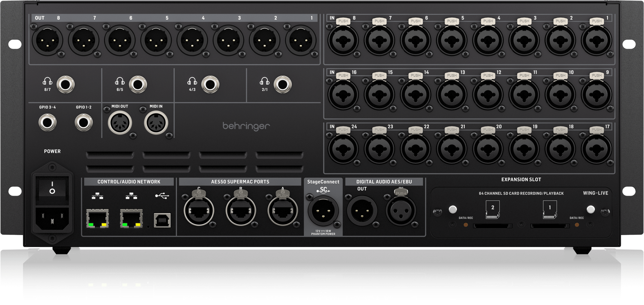Image resolution: width=644 pixels, height=305 pixels.
Task: Click AES50 SuperMAC port A
Action: tap(283, 211)
